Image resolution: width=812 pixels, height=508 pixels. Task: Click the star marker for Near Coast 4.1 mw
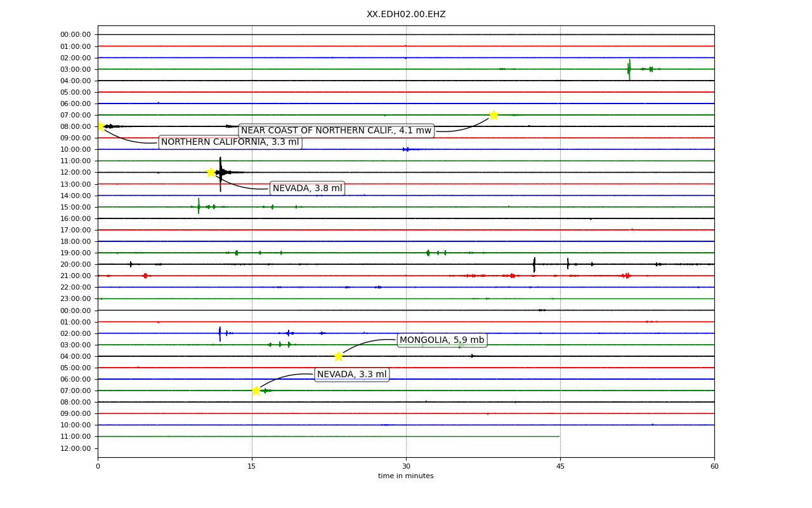pyautogui.click(x=494, y=115)
